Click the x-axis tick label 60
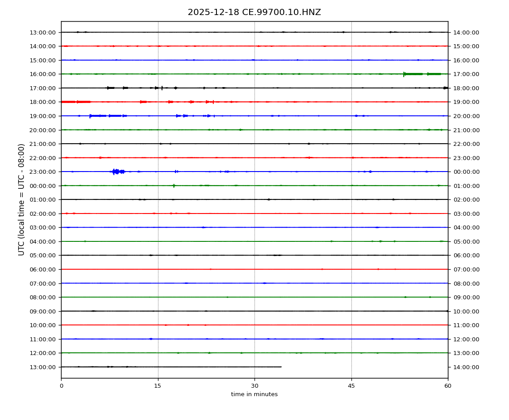 [448, 386]
